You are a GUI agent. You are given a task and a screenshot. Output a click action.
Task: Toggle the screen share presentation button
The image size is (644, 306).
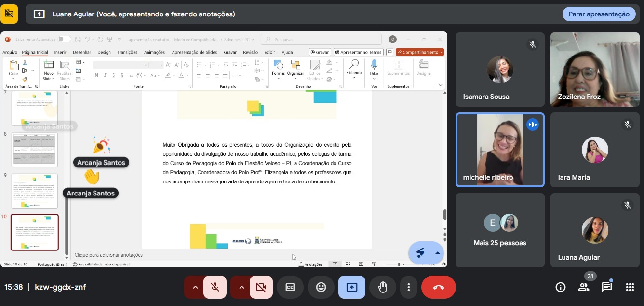click(x=351, y=287)
